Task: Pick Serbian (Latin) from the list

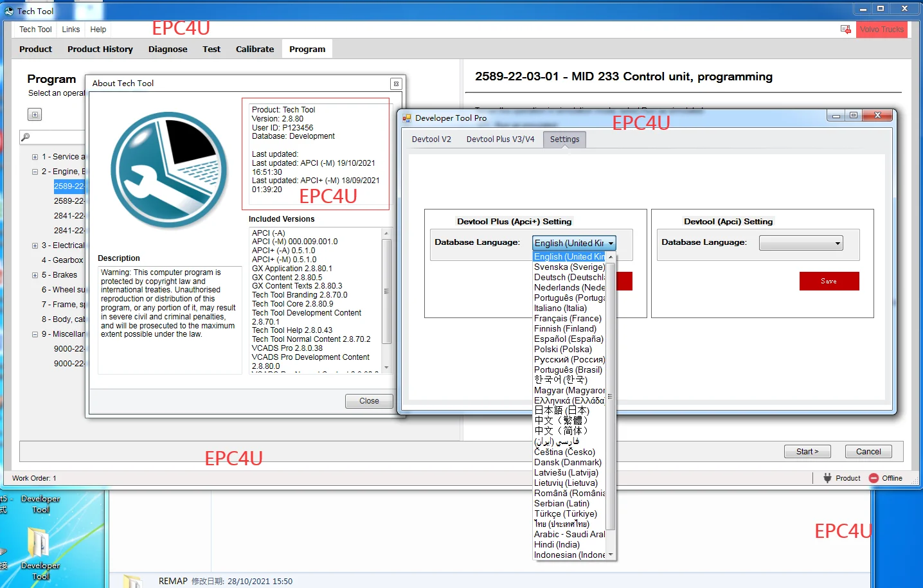Action: [x=569, y=504]
